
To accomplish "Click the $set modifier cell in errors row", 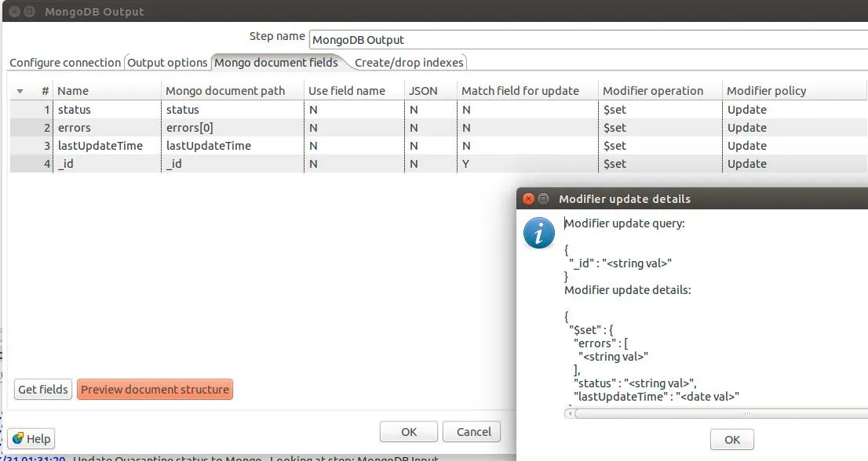I will point(660,128).
